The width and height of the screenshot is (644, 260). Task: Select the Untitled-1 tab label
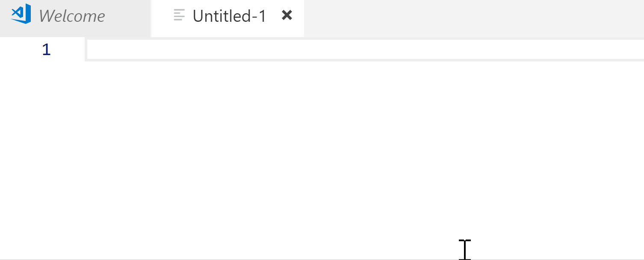tap(230, 16)
